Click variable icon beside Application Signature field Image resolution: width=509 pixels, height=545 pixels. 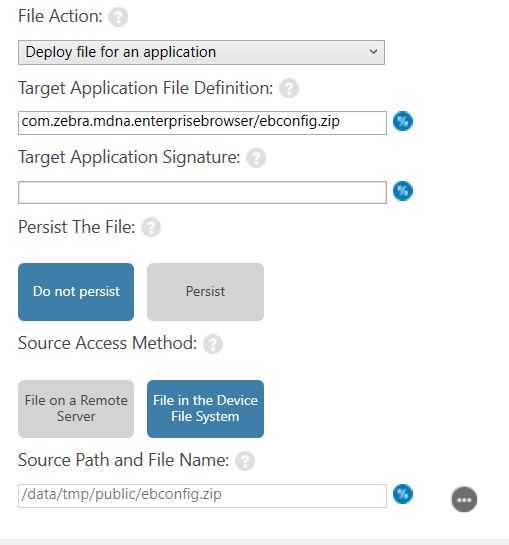[403, 191]
